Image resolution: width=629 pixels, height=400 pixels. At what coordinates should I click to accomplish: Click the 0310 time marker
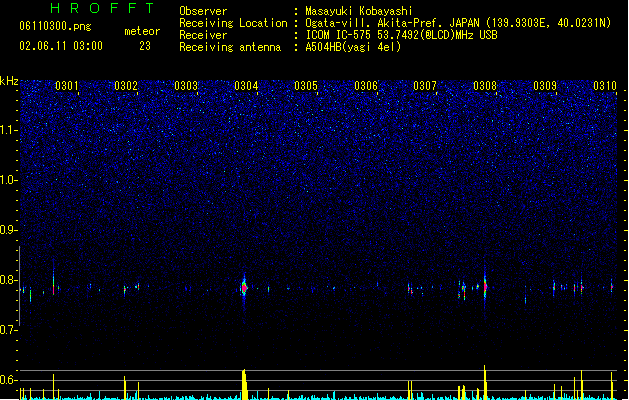(605, 86)
